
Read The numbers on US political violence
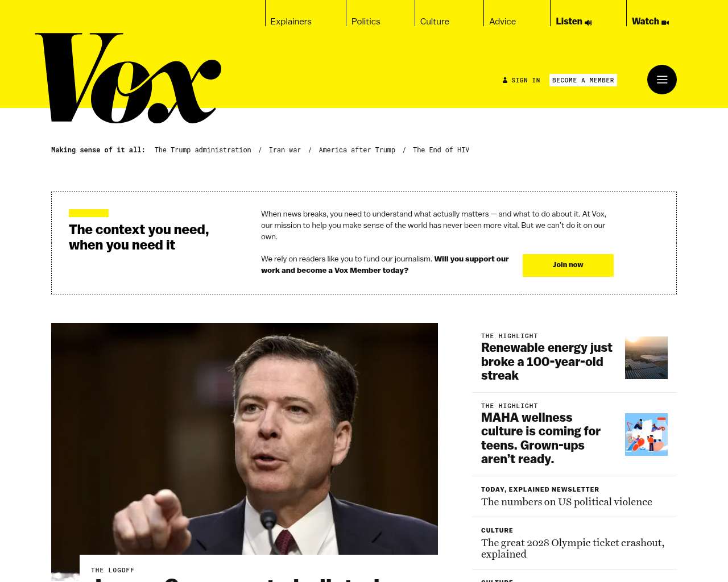(566, 502)
